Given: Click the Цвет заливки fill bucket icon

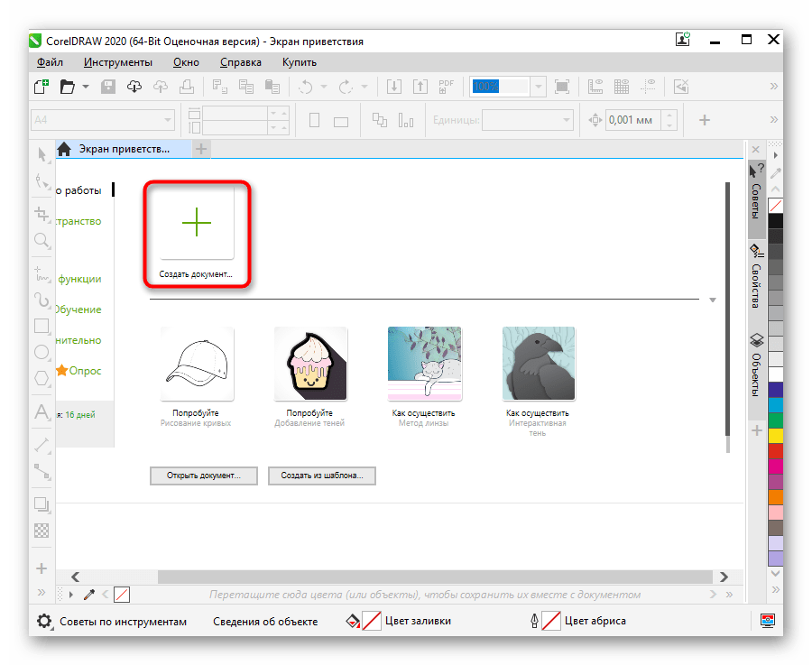Looking at the screenshot, I should pyautogui.click(x=353, y=621).
